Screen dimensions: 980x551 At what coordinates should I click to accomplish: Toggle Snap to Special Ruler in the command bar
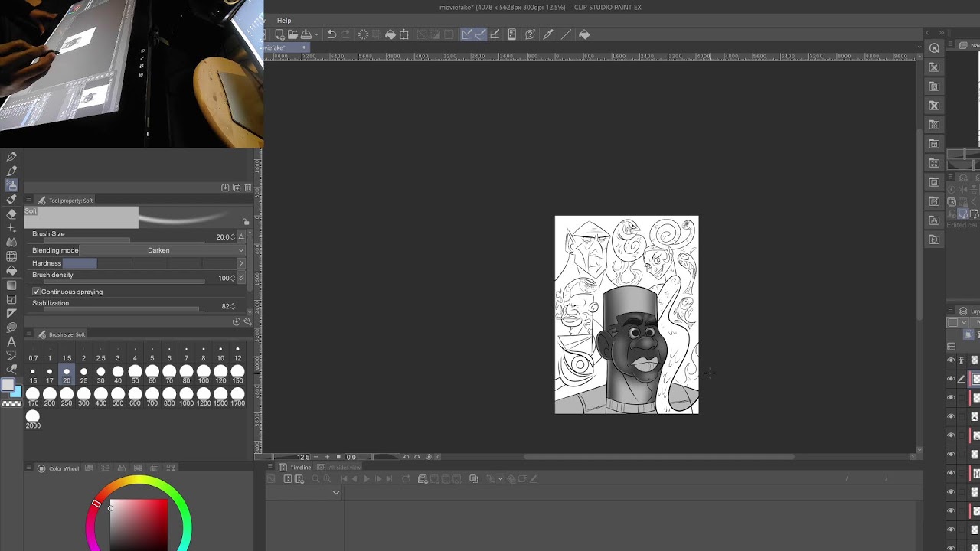[480, 34]
